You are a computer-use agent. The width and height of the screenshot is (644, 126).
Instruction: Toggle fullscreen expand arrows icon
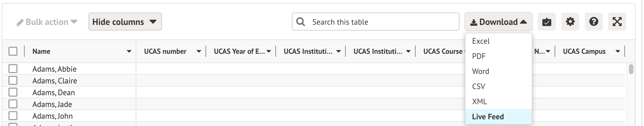pos(617,22)
